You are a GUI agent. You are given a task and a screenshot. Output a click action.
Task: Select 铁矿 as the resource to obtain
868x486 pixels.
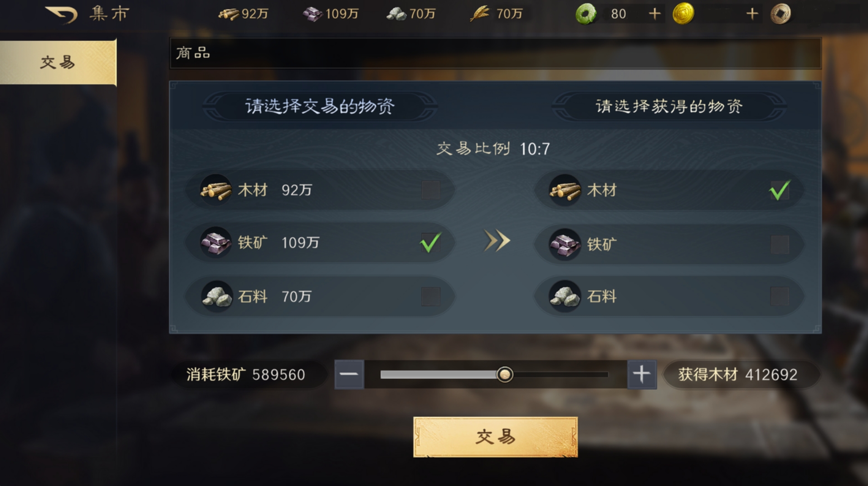780,244
